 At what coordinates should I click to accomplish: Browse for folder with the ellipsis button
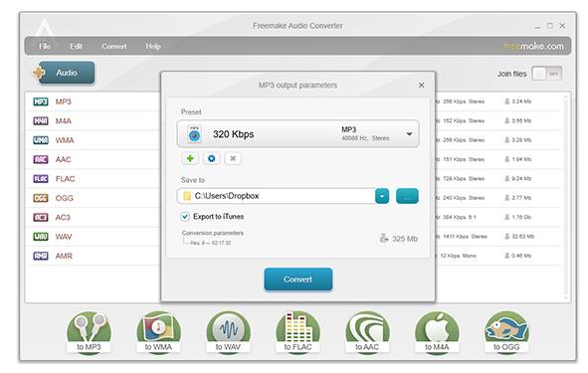[407, 196]
